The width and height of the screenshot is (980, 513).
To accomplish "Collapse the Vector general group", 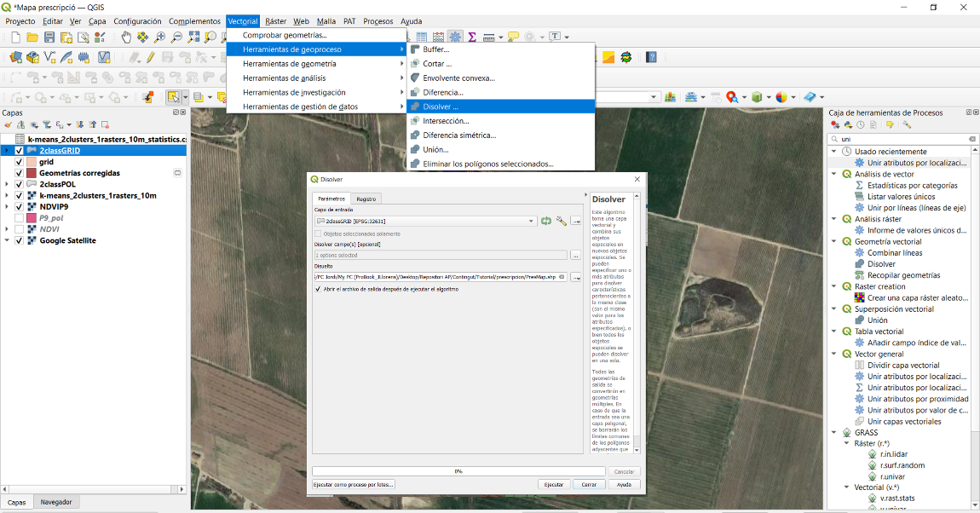I will pyautogui.click(x=833, y=354).
